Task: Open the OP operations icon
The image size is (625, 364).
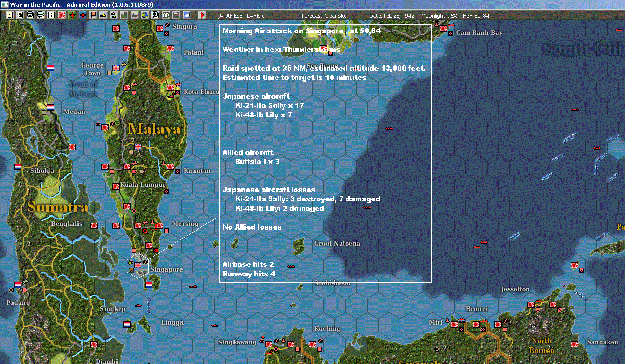Action: tap(166, 15)
